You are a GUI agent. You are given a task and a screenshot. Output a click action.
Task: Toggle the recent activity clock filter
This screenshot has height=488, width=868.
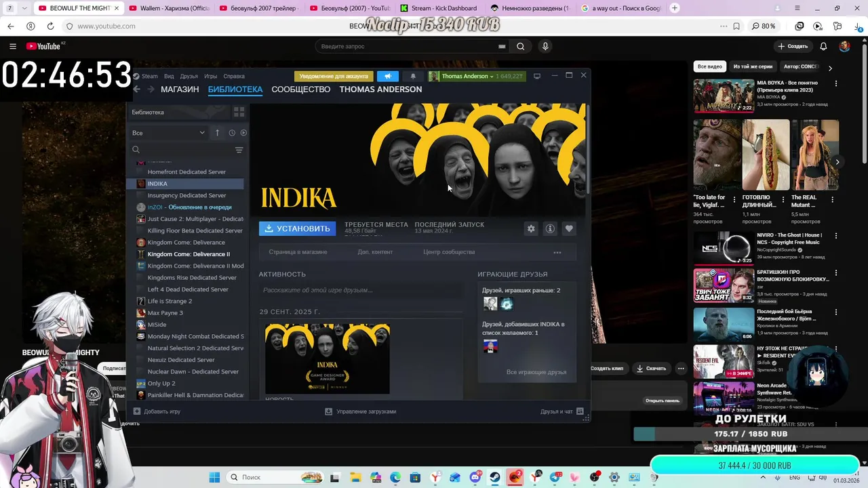pos(232,133)
